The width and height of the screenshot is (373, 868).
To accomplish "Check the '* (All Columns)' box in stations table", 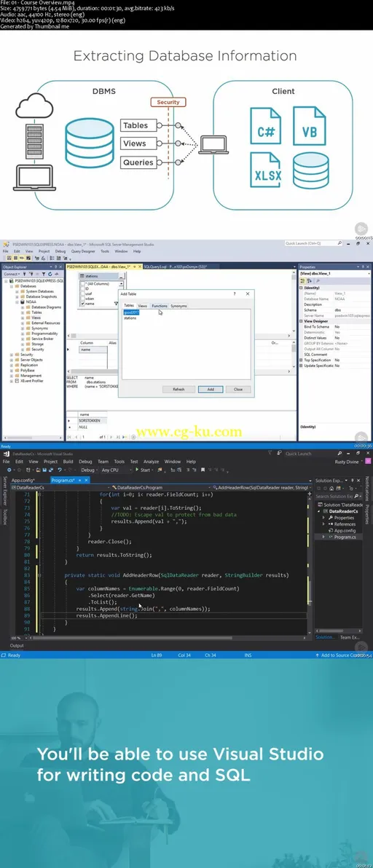I will coord(82,283).
